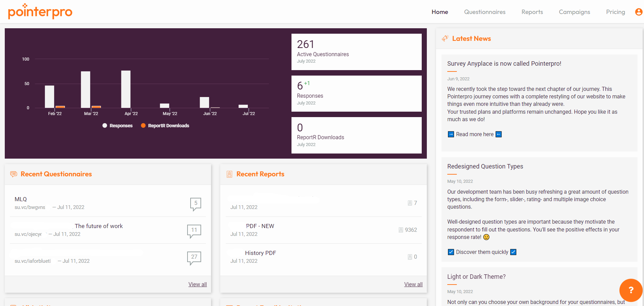Open the user account profile icon

(x=639, y=12)
